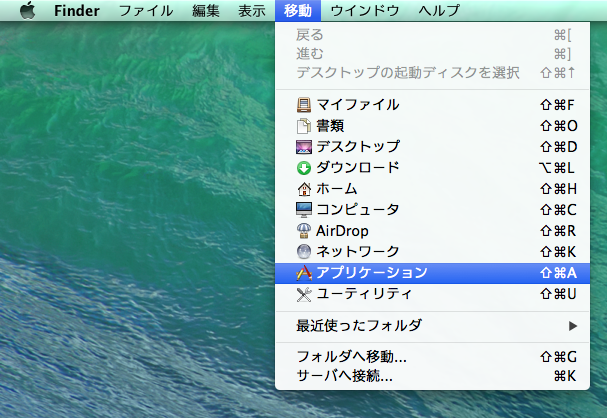Click the ⌥⌘L shortcut text
This screenshot has height=418, width=607.
click(x=557, y=168)
